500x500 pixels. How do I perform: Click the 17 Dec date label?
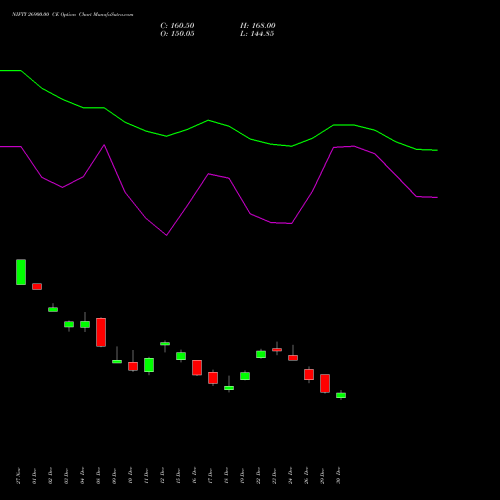211,476
